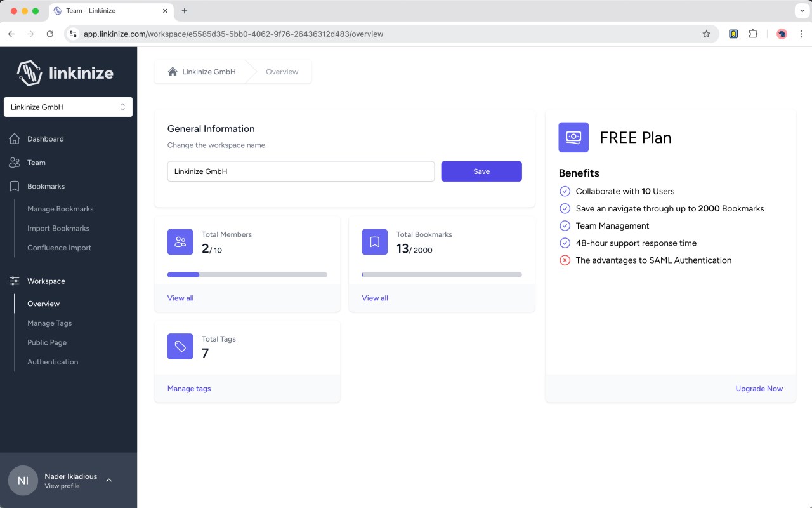Bookmark this page with the star icon
The width and height of the screenshot is (812, 508).
coord(707,34)
